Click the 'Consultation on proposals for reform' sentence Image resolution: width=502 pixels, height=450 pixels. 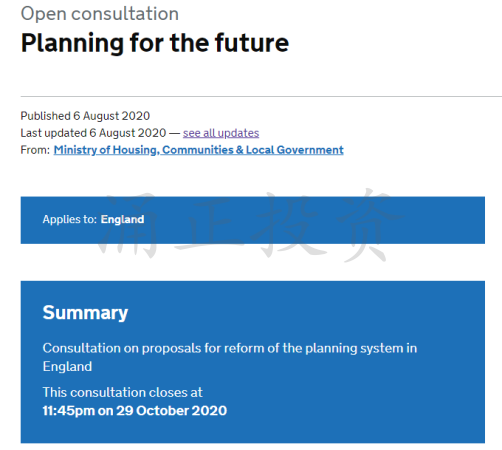230,357
